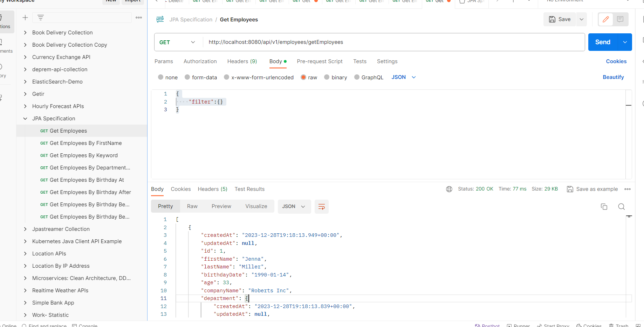Switch to response Cookies tab

181,189
